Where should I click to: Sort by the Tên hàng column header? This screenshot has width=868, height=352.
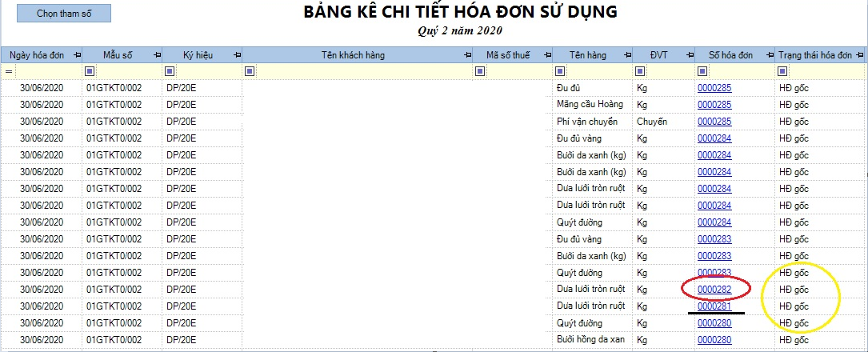click(x=587, y=55)
